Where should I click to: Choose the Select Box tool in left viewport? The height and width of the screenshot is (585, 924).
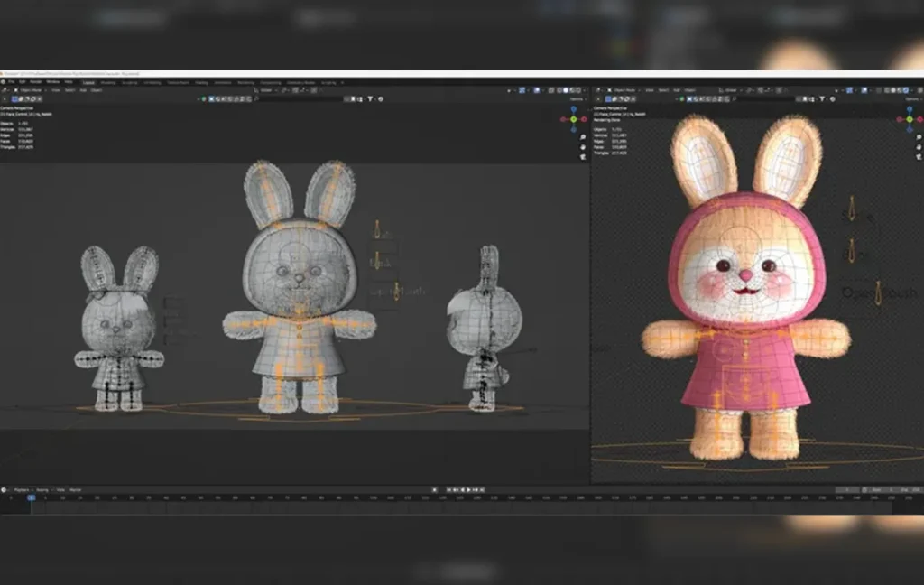click(x=13, y=98)
